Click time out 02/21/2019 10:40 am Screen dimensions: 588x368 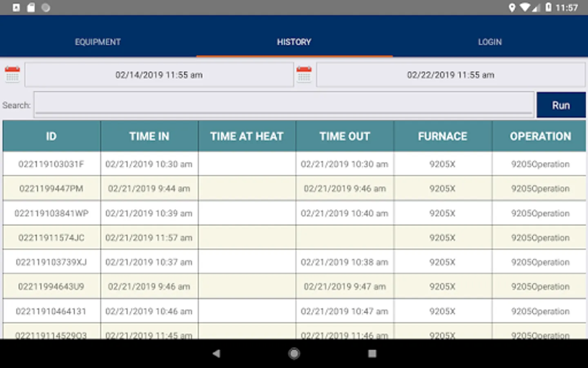[345, 213]
